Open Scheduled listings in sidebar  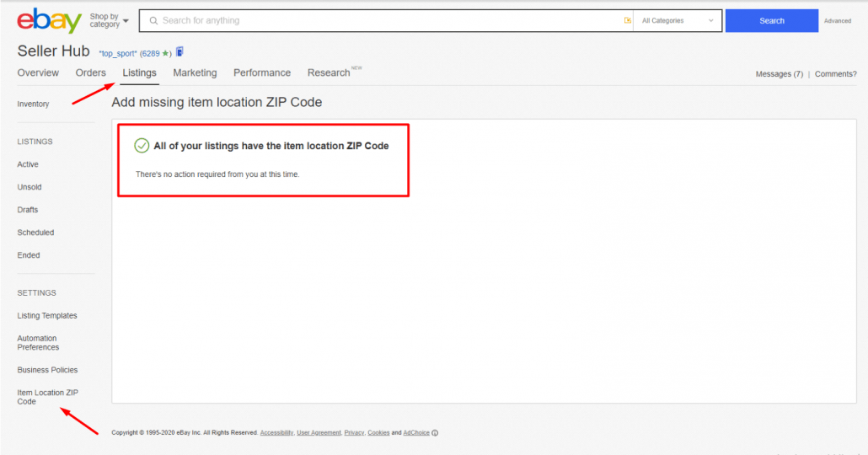[35, 233]
